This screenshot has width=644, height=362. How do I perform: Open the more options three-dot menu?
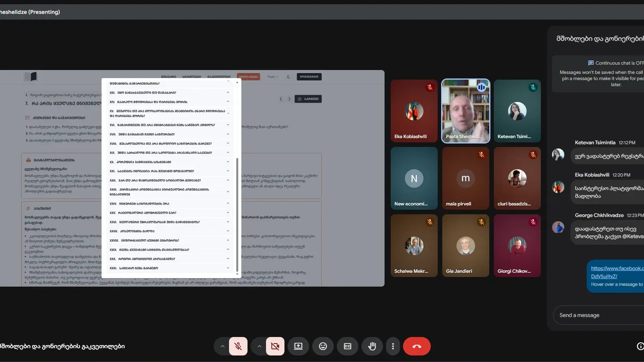pyautogui.click(x=393, y=346)
